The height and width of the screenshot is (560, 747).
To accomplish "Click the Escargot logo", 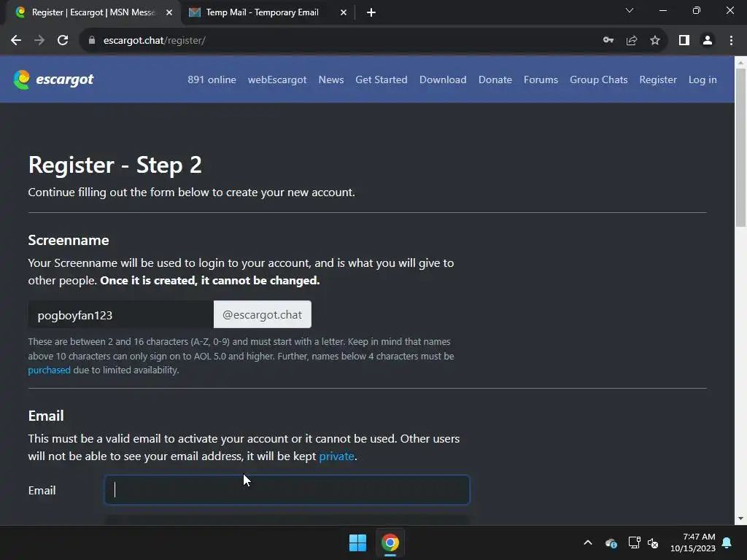I will coord(53,79).
